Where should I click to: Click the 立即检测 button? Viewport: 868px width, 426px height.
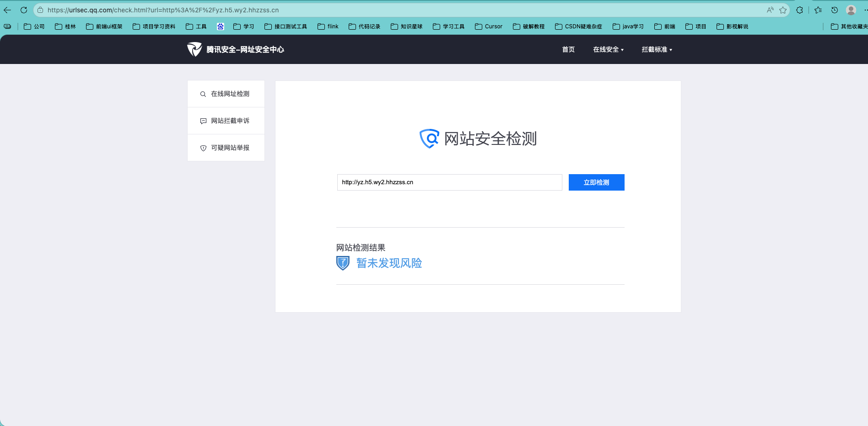[x=597, y=182]
